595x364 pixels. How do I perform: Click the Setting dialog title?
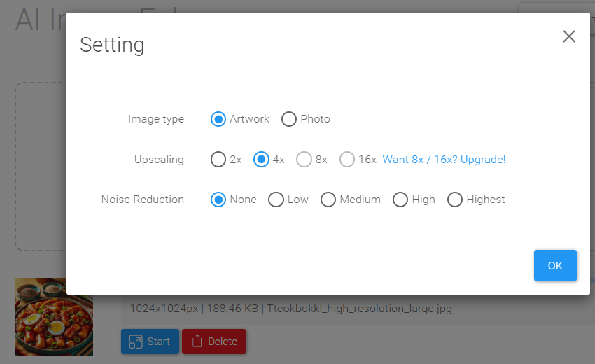coord(112,45)
